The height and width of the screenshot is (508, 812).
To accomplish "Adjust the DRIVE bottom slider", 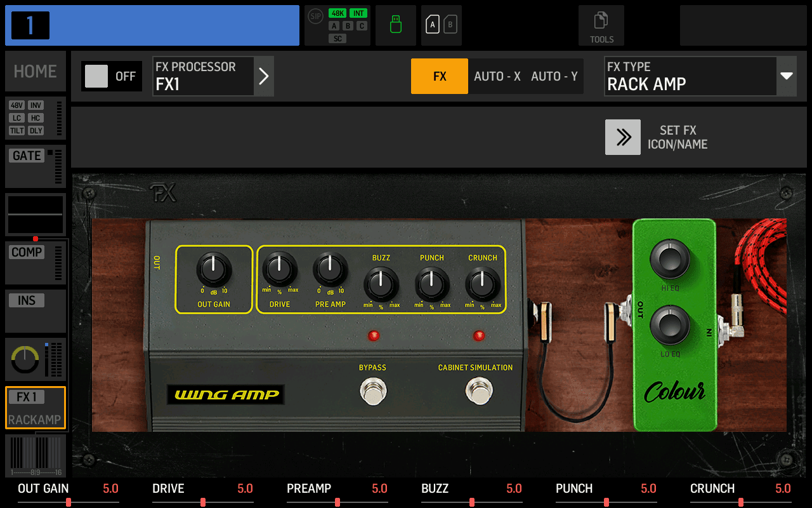I will 203,502.
